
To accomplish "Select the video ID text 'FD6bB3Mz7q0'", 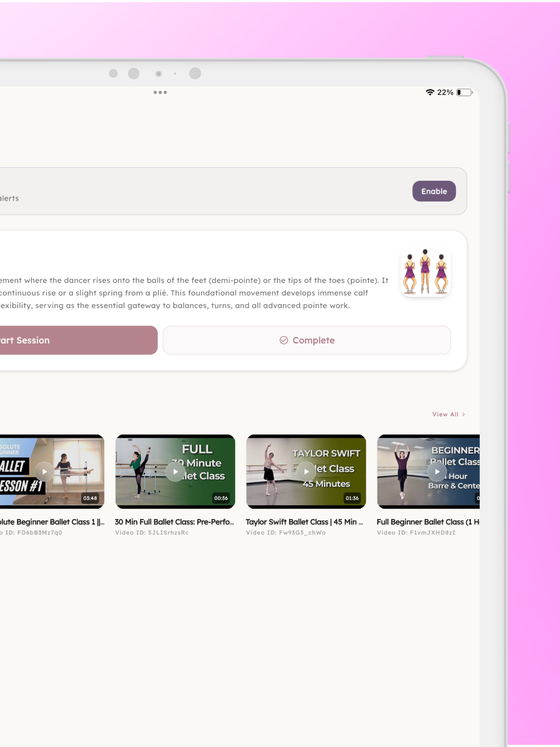I will click(40, 533).
